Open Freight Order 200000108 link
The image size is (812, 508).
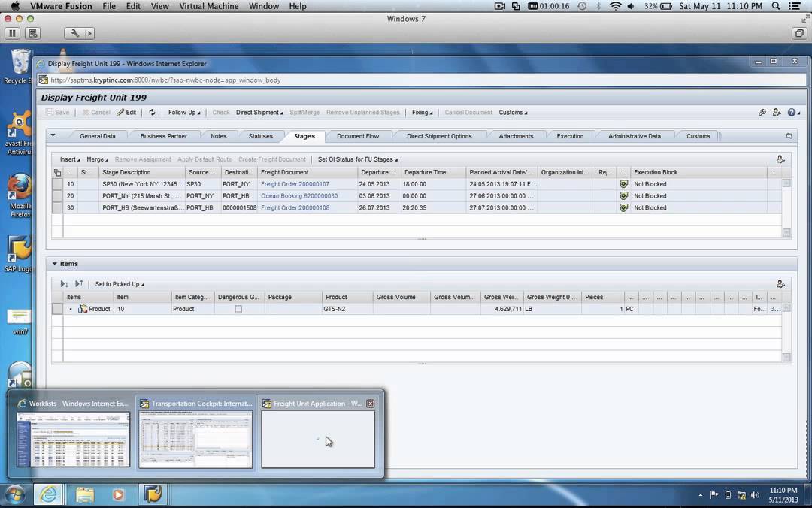pyautogui.click(x=295, y=208)
